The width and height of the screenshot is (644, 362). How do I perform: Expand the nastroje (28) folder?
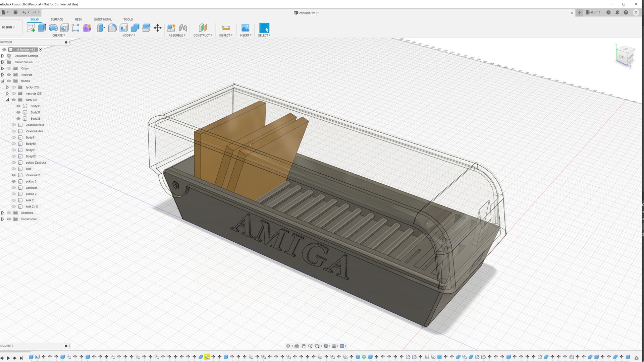pos(7,94)
